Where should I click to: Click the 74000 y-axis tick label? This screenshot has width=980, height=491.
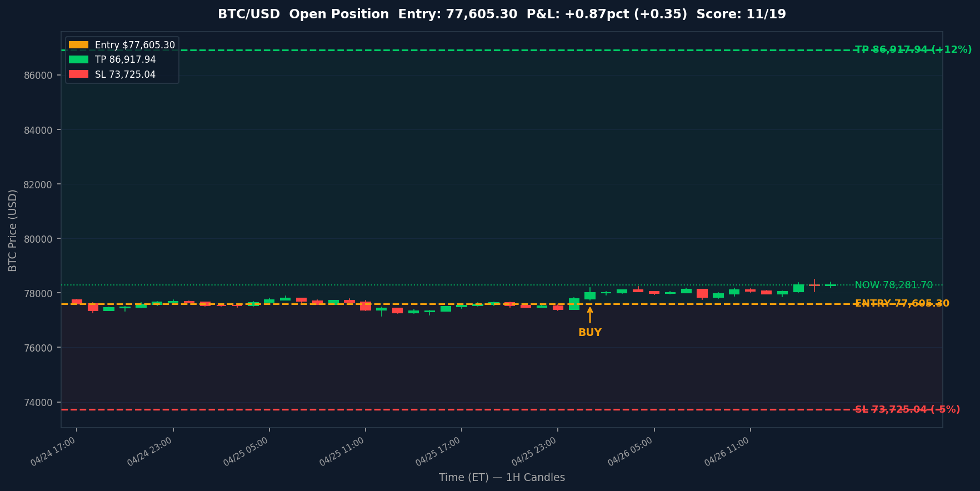point(38,402)
